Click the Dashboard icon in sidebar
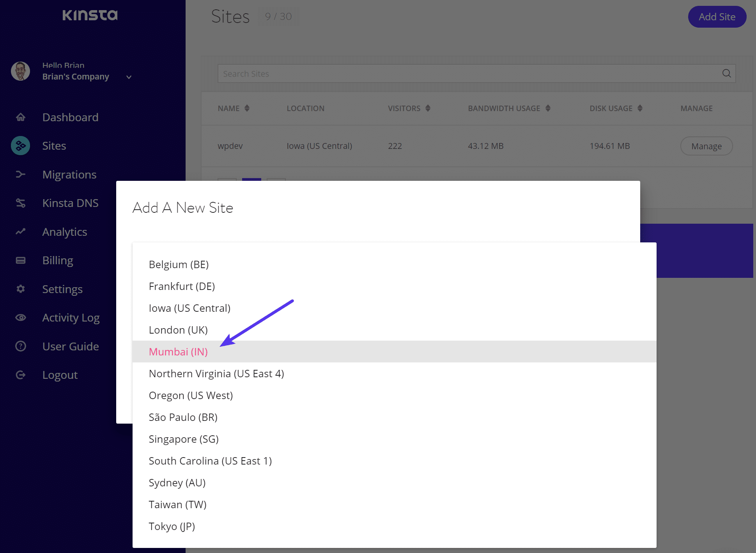This screenshot has height=553, width=756. [21, 117]
